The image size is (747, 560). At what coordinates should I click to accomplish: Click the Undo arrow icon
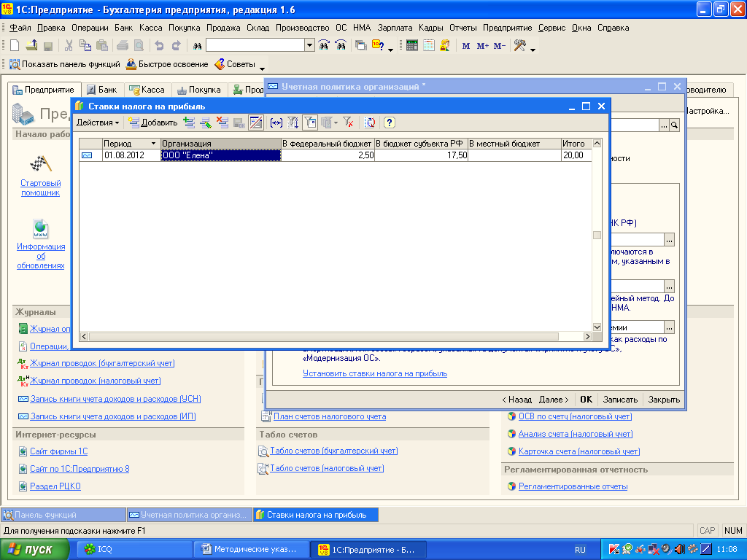(x=159, y=46)
